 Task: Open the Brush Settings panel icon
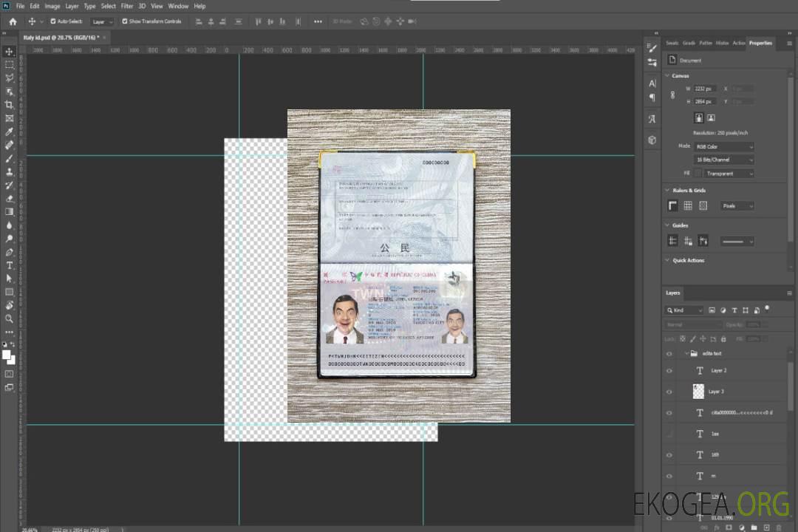(652, 48)
